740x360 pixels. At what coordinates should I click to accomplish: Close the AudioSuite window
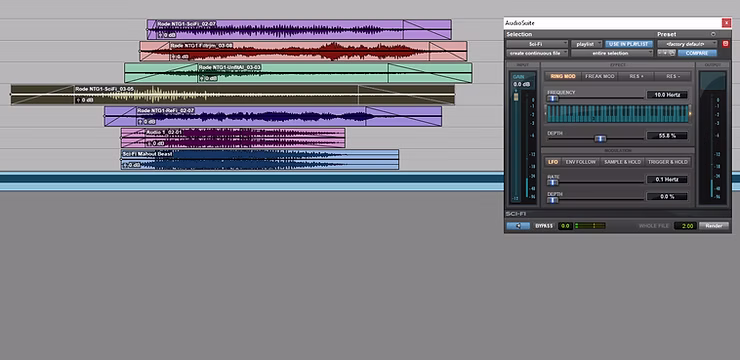[x=726, y=23]
